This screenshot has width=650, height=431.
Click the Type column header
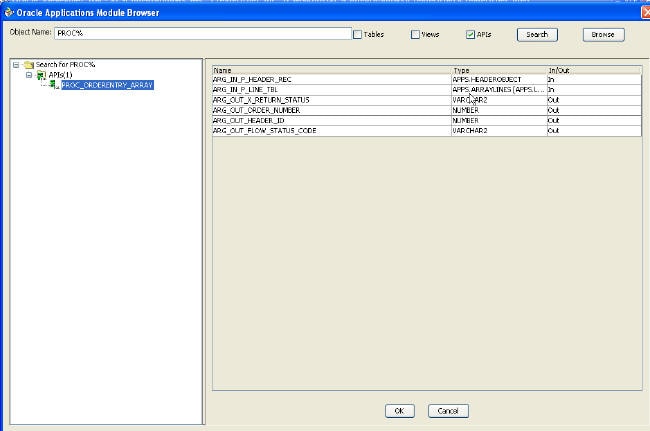click(499, 70)
